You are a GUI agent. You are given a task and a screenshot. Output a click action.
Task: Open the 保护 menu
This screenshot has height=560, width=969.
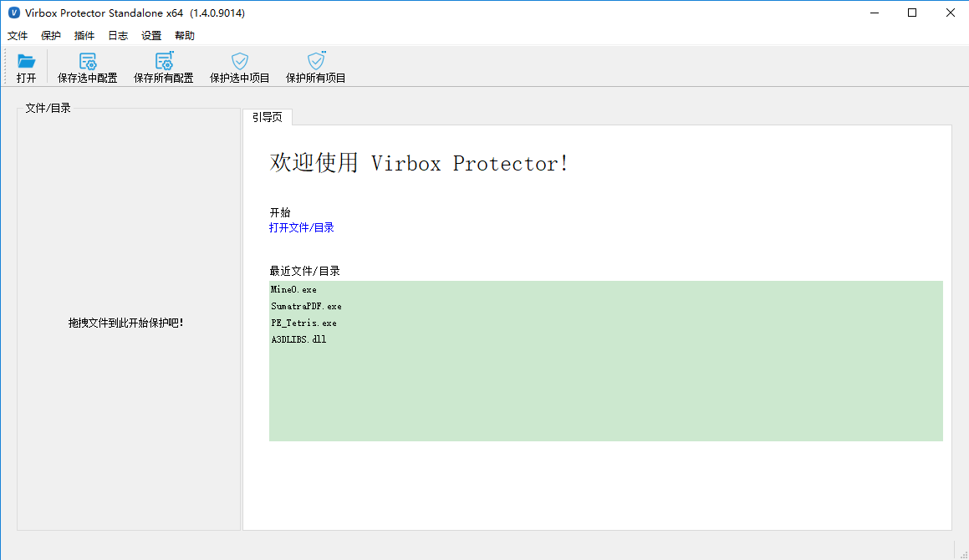pos(51,36)
